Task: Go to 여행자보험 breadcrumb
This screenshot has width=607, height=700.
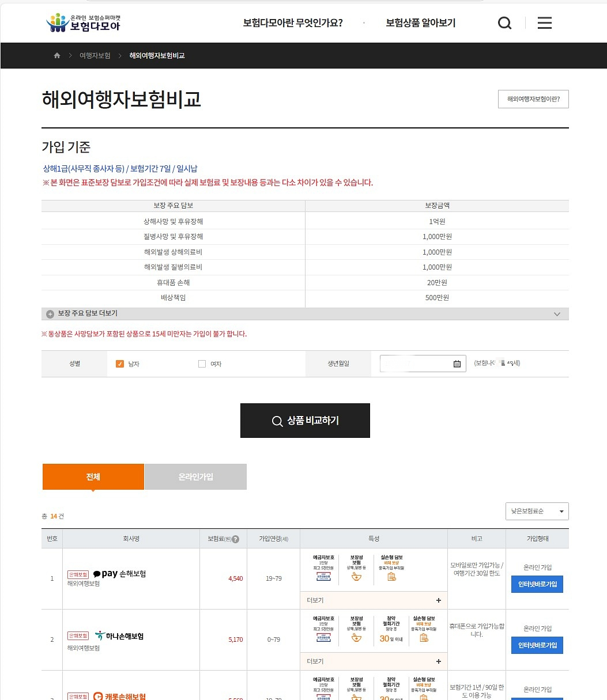Action: (95, 56)
